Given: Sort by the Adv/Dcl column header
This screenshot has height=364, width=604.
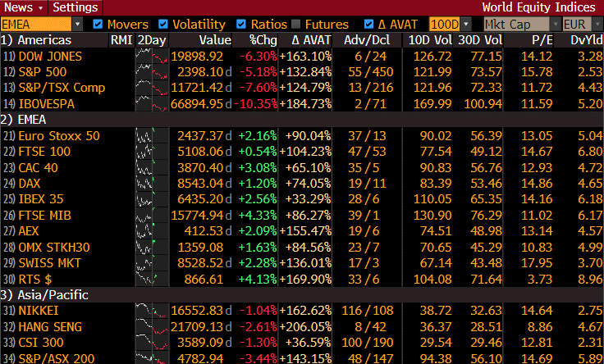Looking at the screenshot, I should coord(367,40).
